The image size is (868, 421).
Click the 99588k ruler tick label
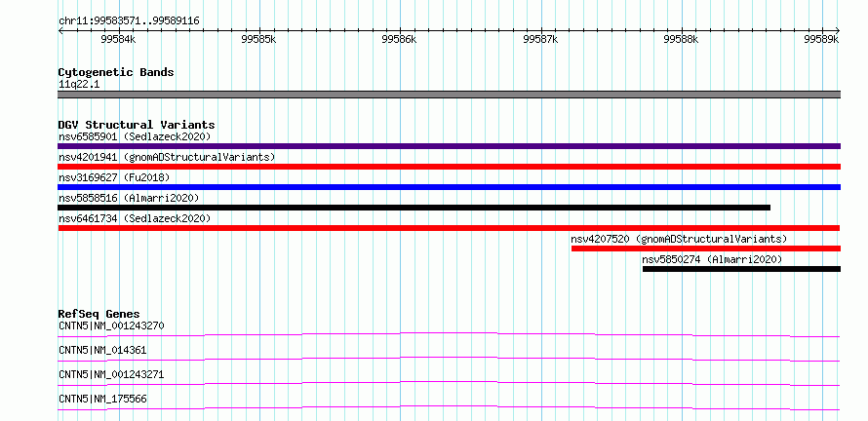pos(681,39)
